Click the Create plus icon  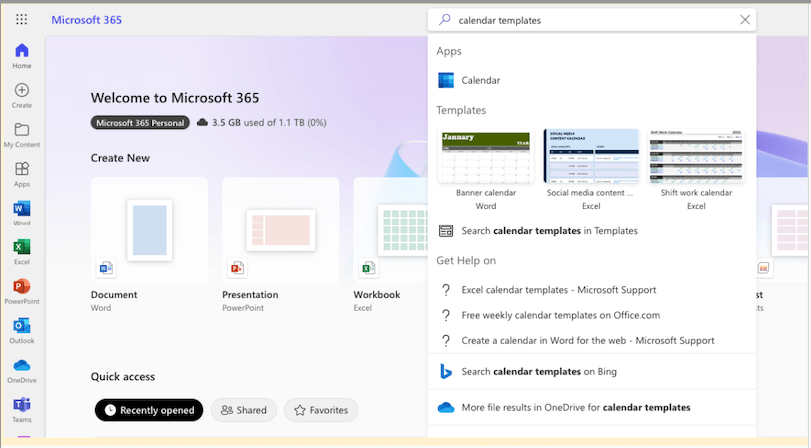point(22,95)
